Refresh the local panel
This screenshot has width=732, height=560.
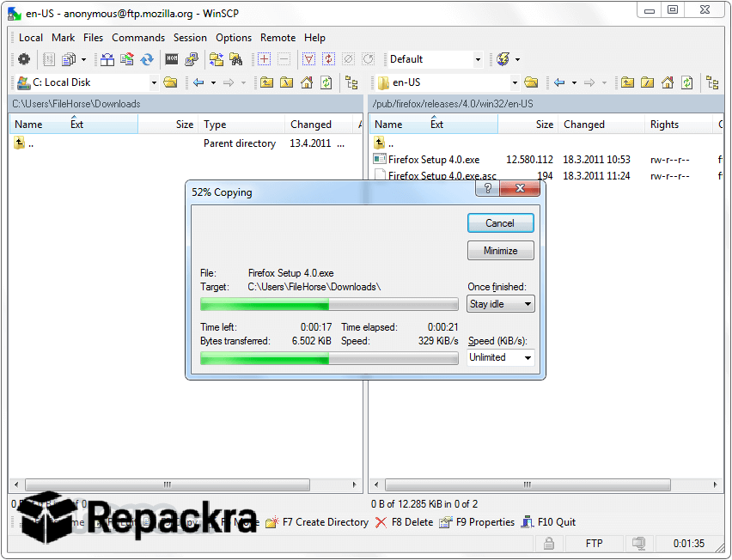click(326, 82)
